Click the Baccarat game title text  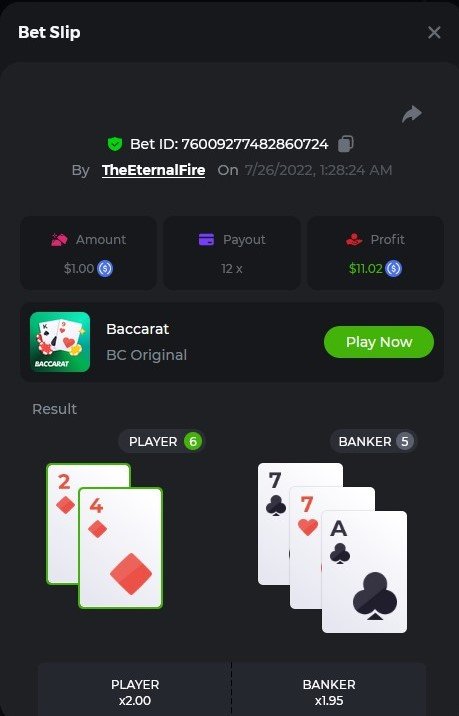click(137, 329)
